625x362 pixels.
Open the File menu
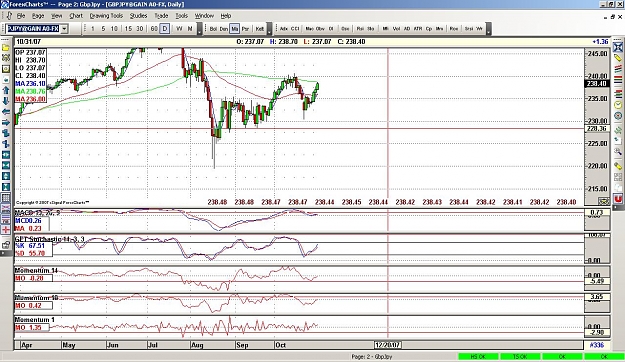click(21, 16)
